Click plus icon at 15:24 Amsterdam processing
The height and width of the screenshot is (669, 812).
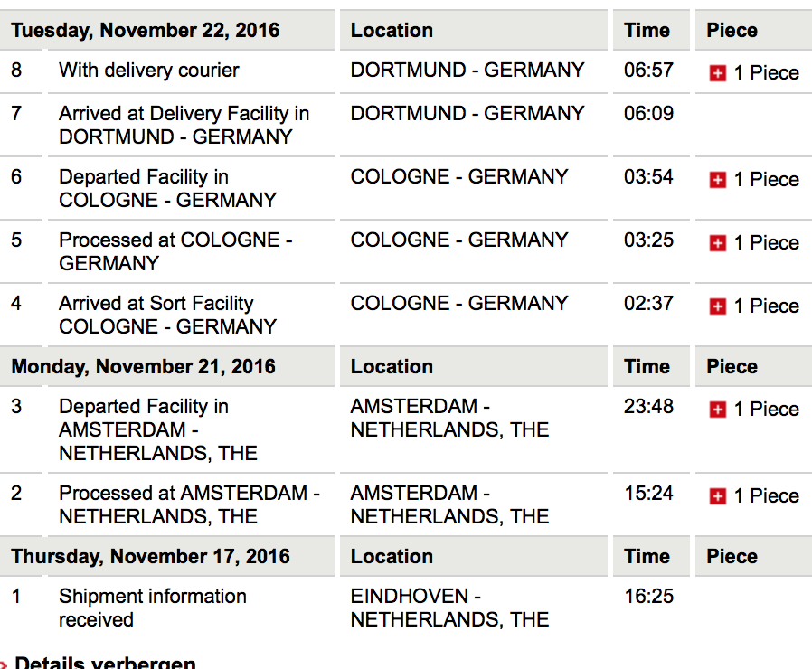point(718,497)
